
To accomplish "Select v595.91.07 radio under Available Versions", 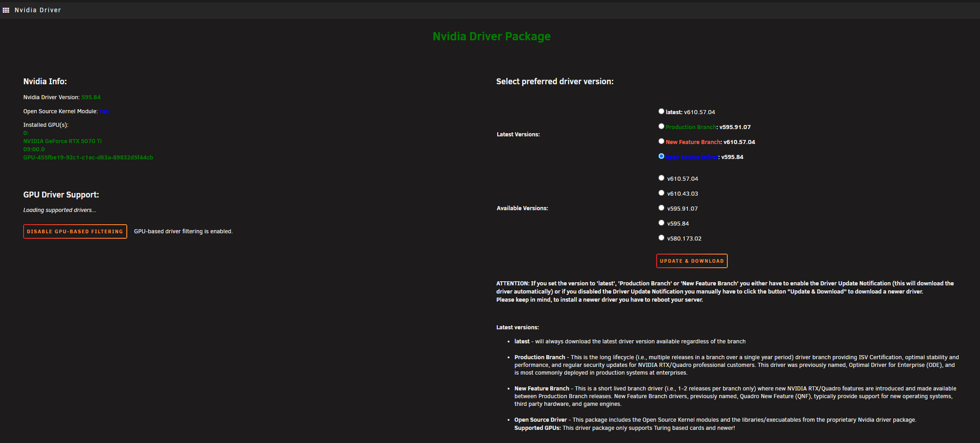I will 661,208.
